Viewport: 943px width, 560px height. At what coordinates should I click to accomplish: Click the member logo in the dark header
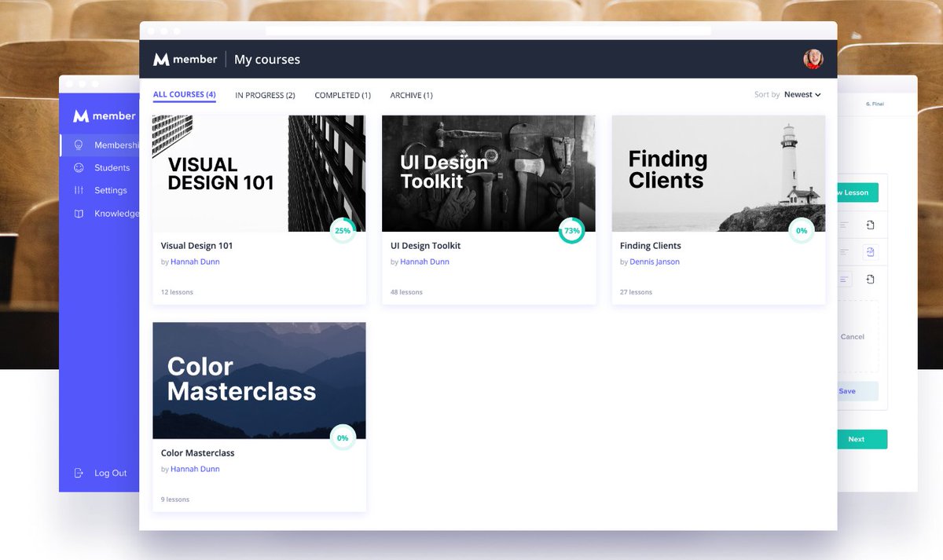click(185, 59)
